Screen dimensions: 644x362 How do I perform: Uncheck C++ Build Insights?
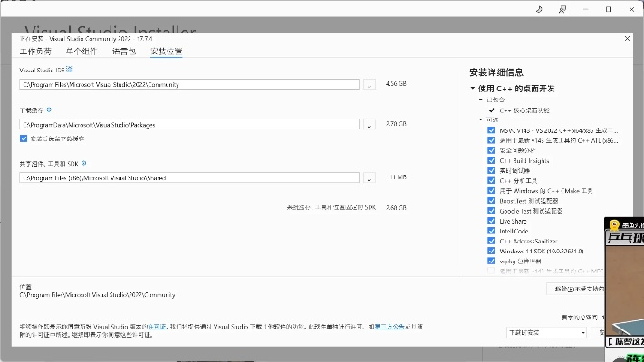(491, 160)
